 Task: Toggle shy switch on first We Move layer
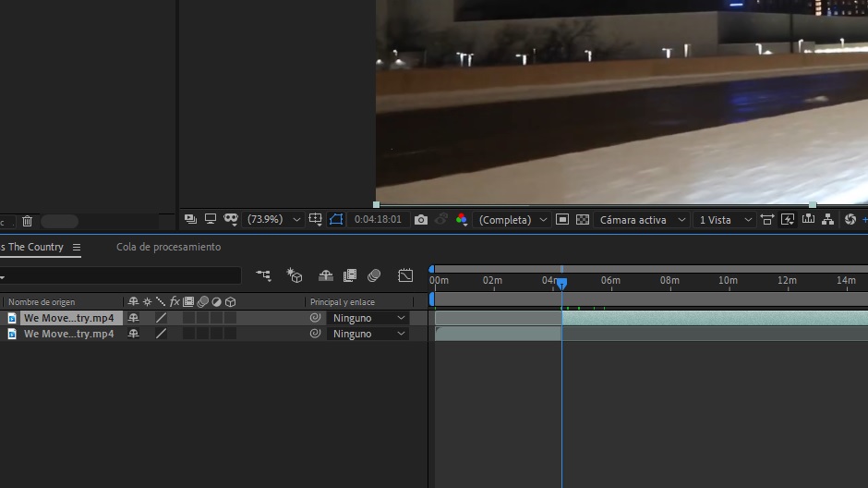pos(133,318)
